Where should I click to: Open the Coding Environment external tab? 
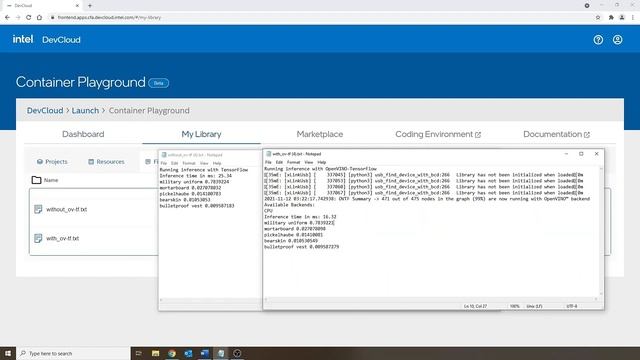438,134
